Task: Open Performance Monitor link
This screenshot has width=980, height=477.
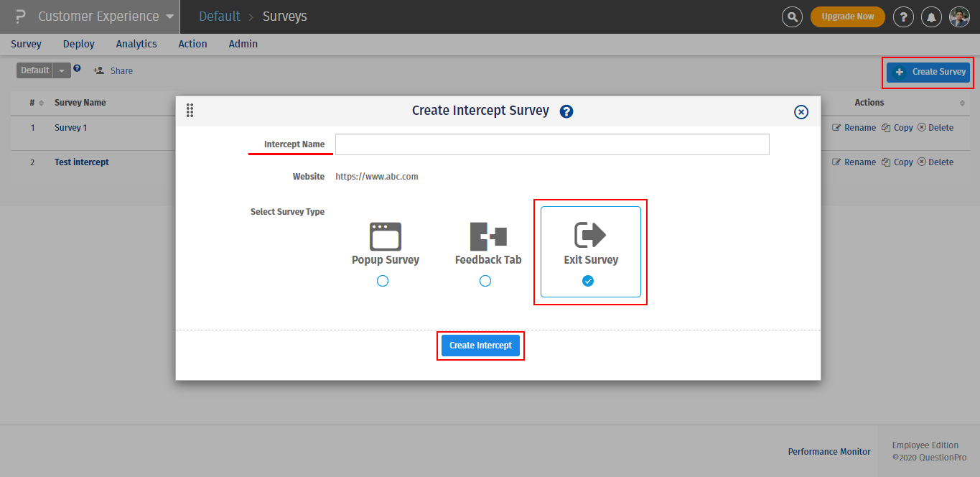Action: click(x=829, y=451)
